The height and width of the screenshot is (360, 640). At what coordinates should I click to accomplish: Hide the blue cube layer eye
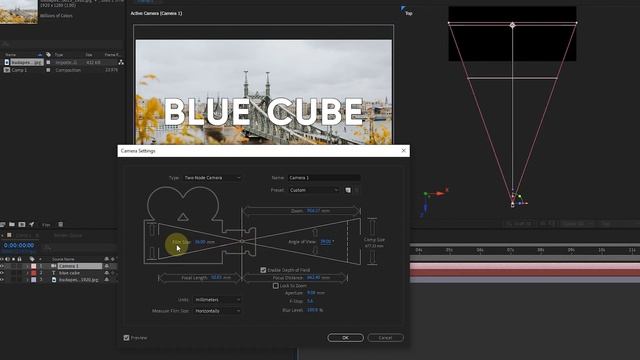[2, 273]
